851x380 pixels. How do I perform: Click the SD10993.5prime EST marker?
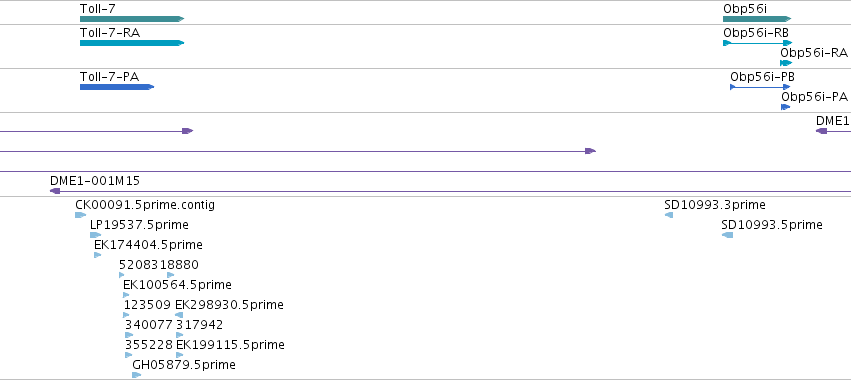pos(727,235)
